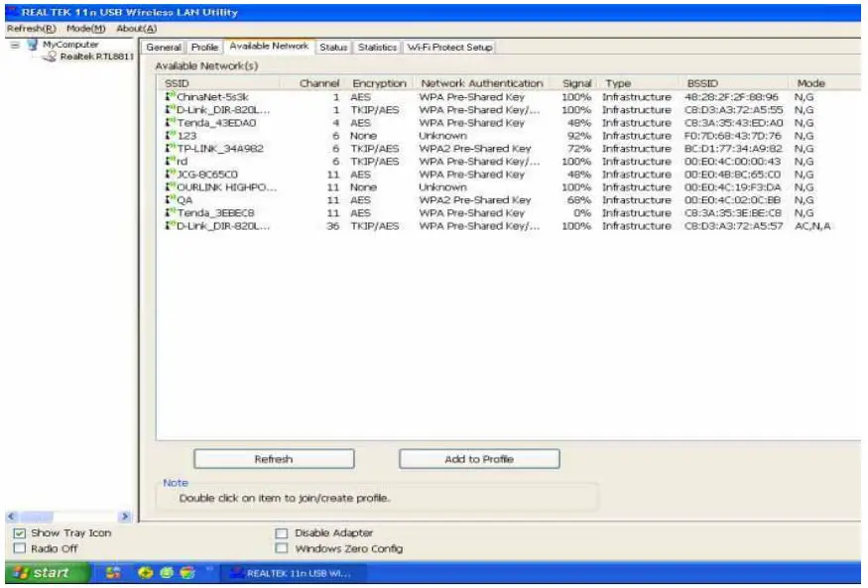Click the signal icon for network 123

[170, 135]
